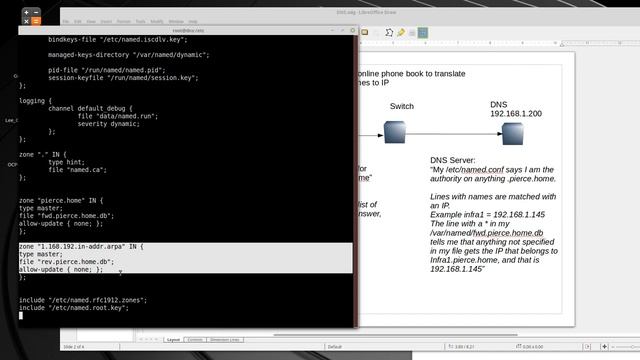Open the Modify menu in LibreOffice Draw
The height and width of the screenshot is (360, 640).
click(157, 21)
